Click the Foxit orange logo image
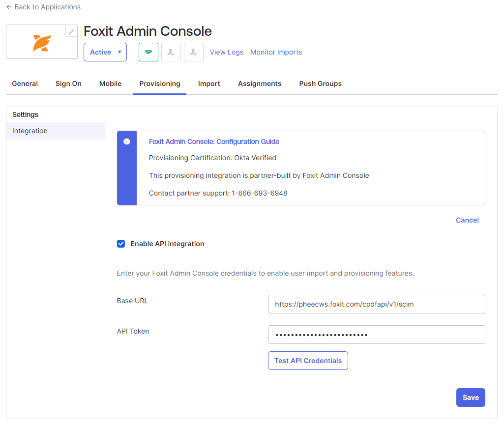 point(42,43)
